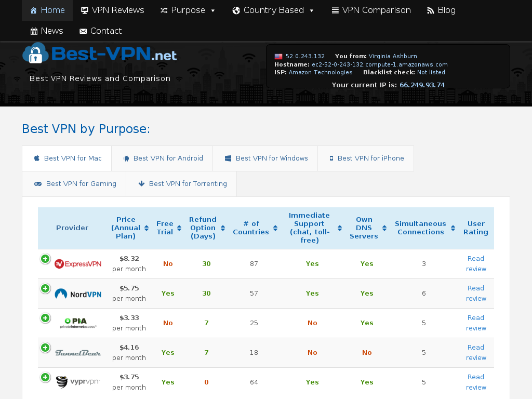Sort by Free Trial column arrows
The image size is (532, 399).
(179, 228)
